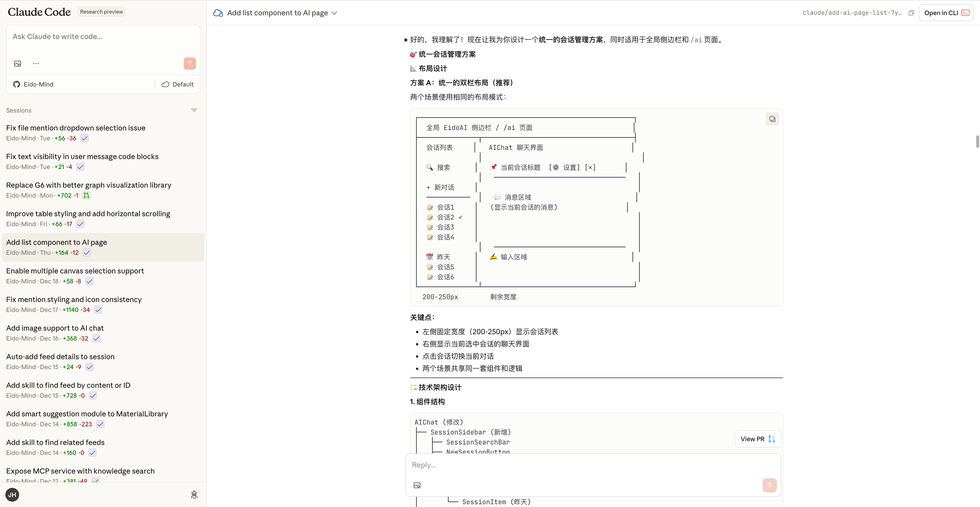The image size is (980, 507).
Task: Expand the session title dropdown chevron
Action: pyautogui.click(x=334, y=13)
